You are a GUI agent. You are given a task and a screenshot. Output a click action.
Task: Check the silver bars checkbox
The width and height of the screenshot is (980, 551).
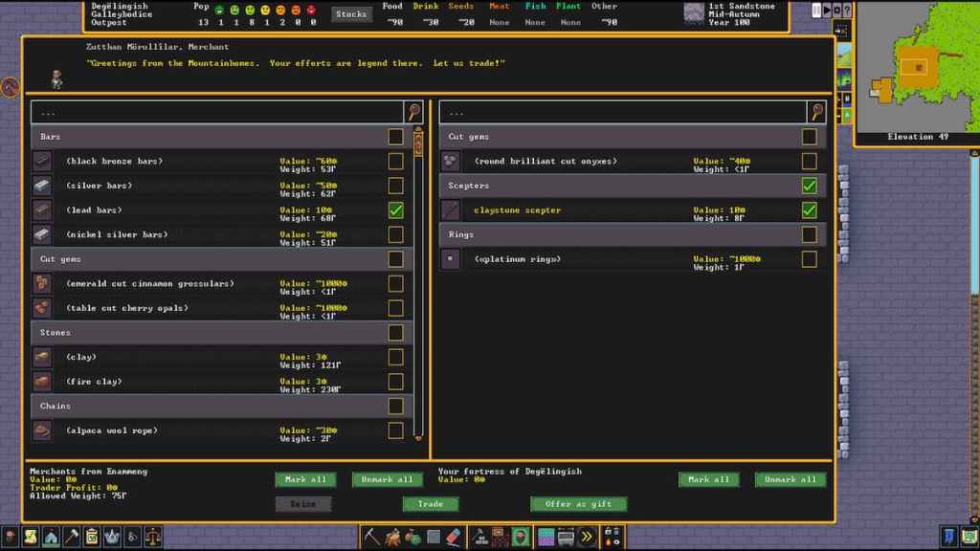(395, 186)
